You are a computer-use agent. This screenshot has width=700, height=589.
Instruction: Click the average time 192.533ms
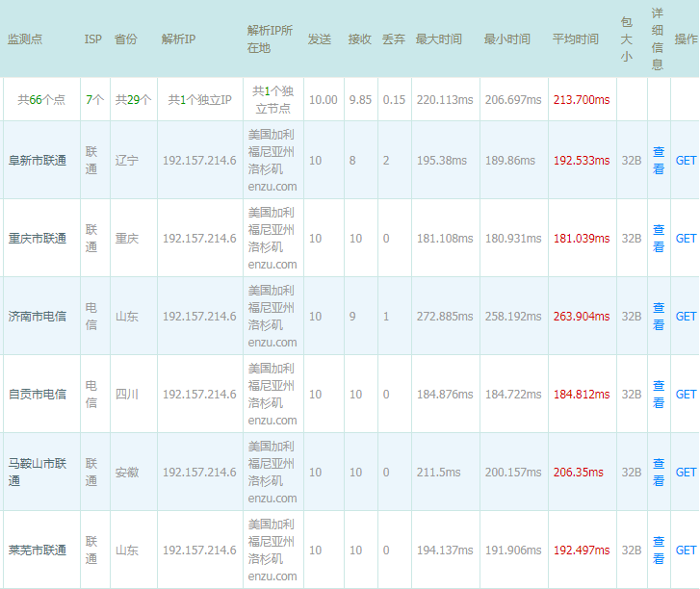click(x=582, y=161)
